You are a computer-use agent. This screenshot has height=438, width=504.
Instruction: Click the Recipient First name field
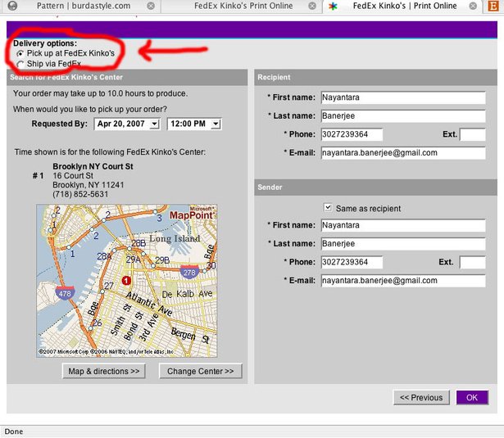403,97
